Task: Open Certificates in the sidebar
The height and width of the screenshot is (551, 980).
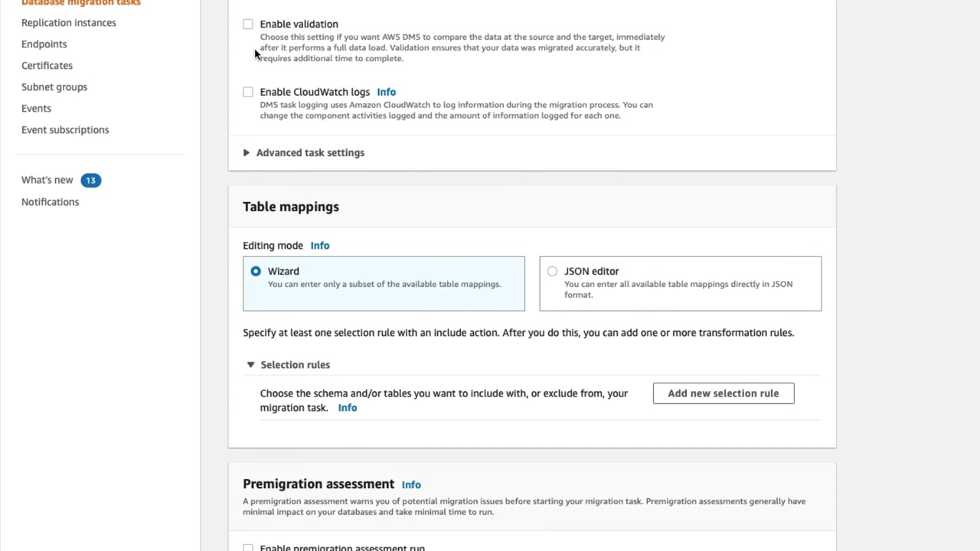Action: [47, 66]
